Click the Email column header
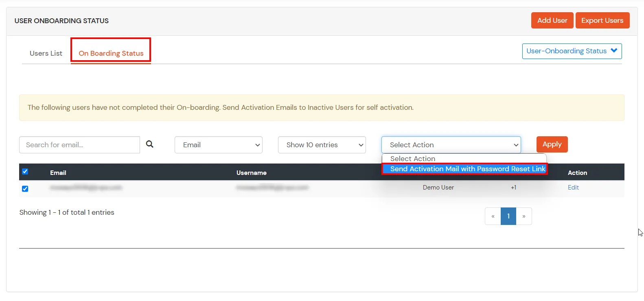The height and width of the screenshot is (301, 644). tap(58, 173)
